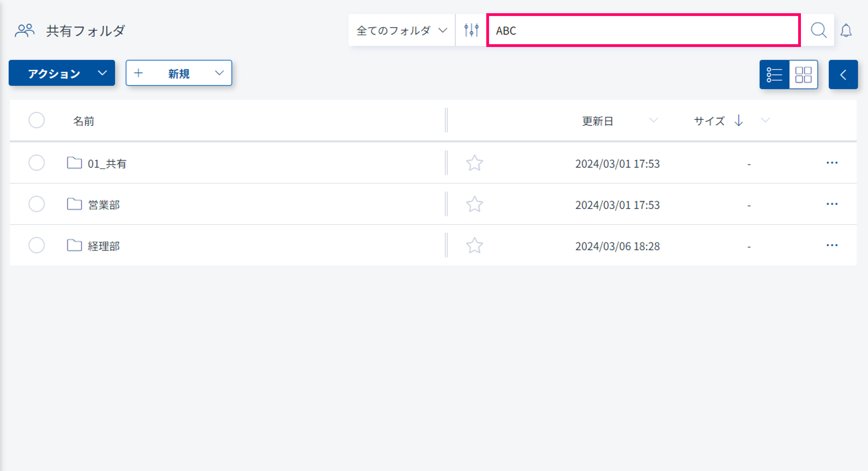
Task: Open the notification bell
Action: click(x=846, y=31)
